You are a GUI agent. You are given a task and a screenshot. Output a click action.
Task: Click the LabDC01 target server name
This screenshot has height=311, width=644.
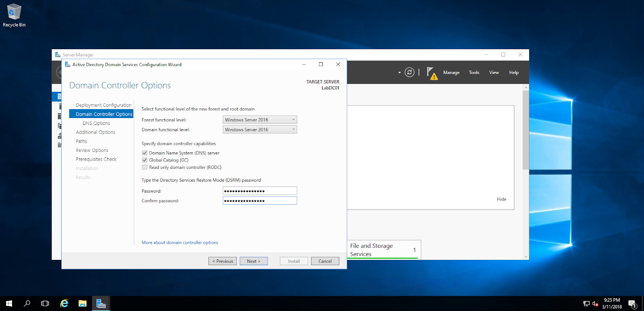point(330,88)
